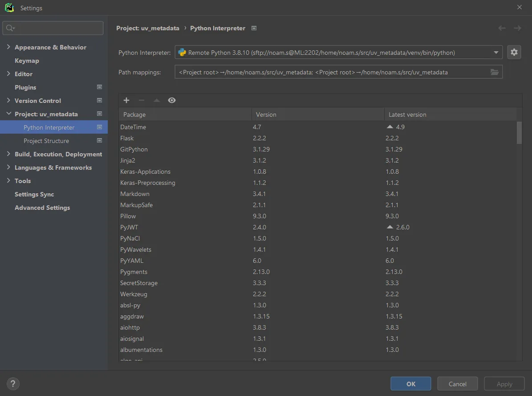532x396 pixels.
Task: Select the Pillow package row
Action: coord(317,216)
